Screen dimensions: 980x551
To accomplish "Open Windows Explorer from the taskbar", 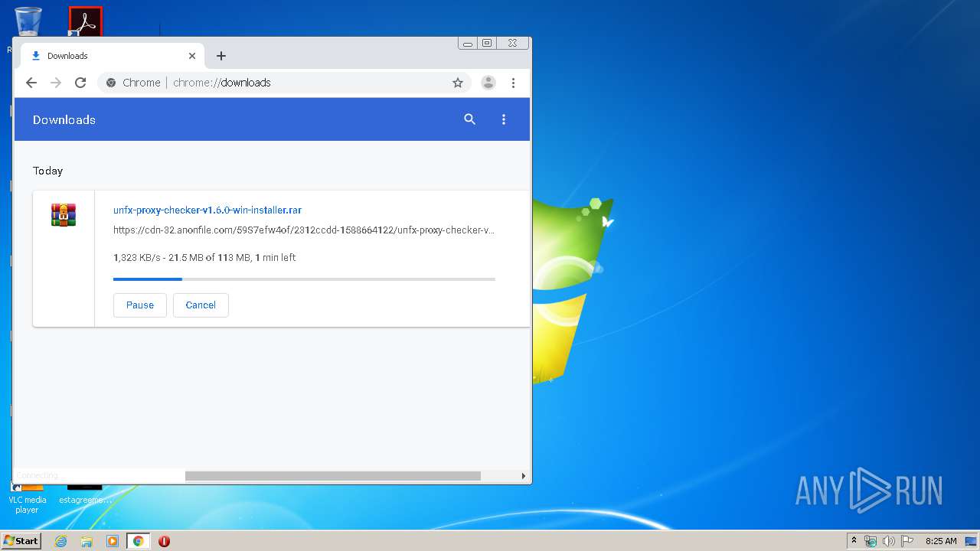I will point(87,541).
